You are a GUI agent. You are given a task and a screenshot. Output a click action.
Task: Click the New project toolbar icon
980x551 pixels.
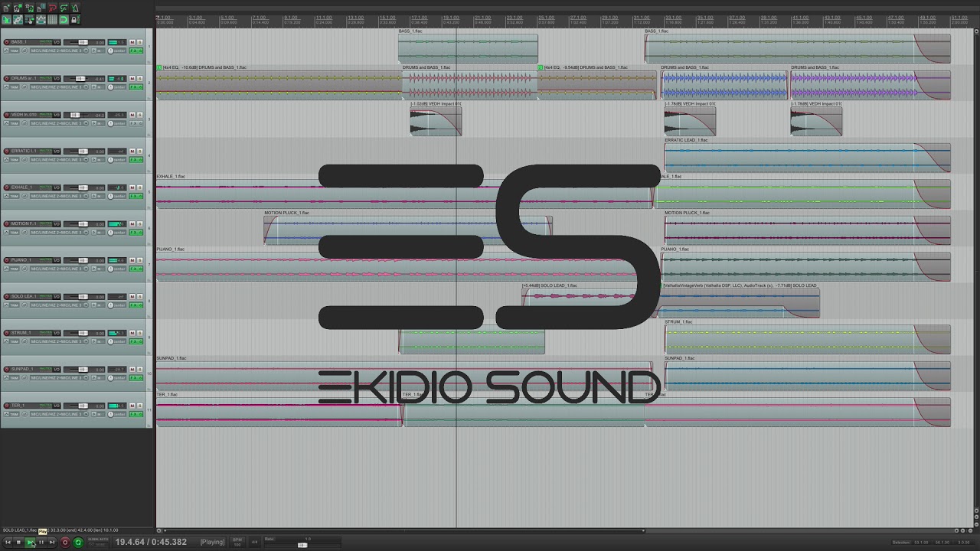(6, 8)
